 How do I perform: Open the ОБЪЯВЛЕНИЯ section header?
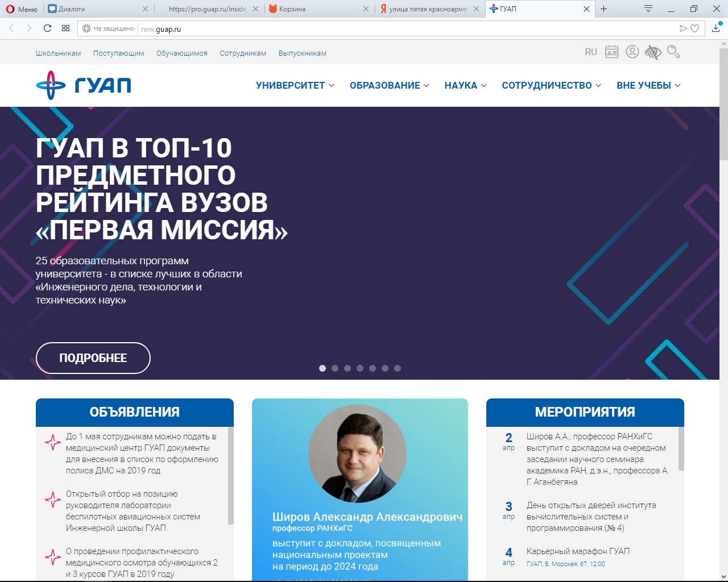(135, 412)
